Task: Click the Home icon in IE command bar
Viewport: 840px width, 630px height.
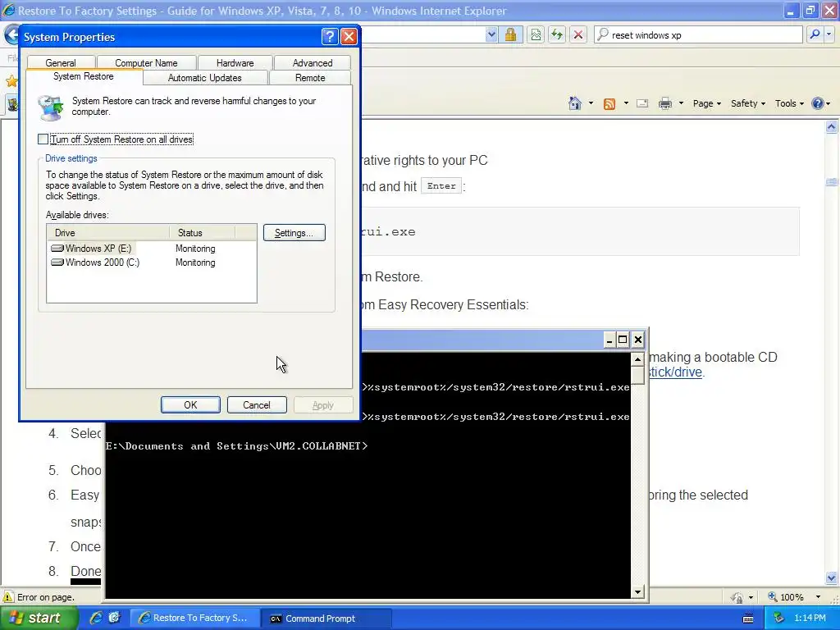Action: (575, 103)
